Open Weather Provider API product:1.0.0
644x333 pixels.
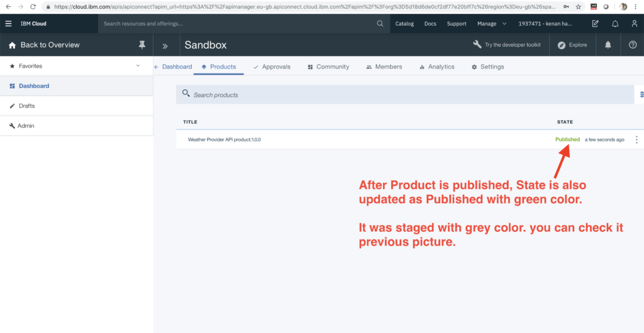(x=225, y=139)
